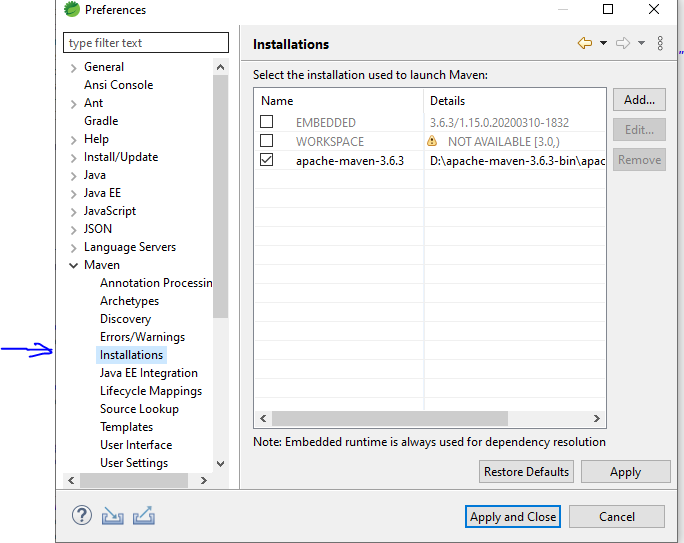Select Ansi Console preference page
This screenshot has width=684, height=543.
[119, 85]
